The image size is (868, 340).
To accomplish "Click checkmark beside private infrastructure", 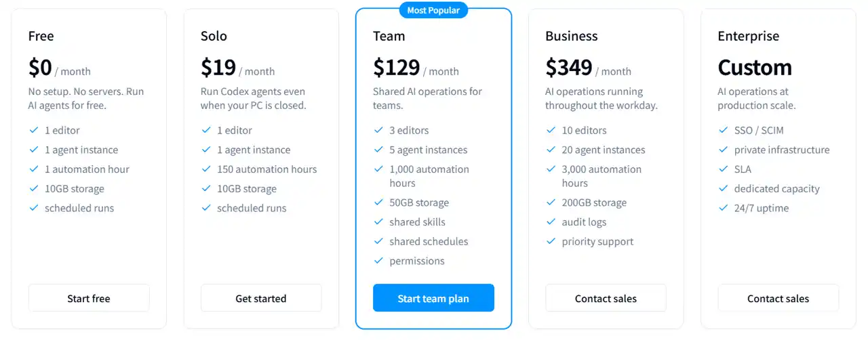I will click(723, 150).
